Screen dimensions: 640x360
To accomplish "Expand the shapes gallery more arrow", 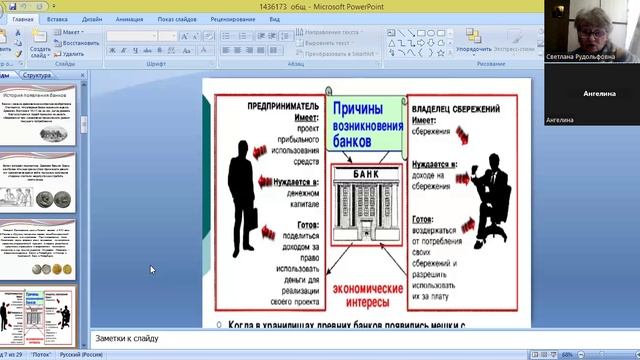I will pyautogui.click(x=450, y=53).
